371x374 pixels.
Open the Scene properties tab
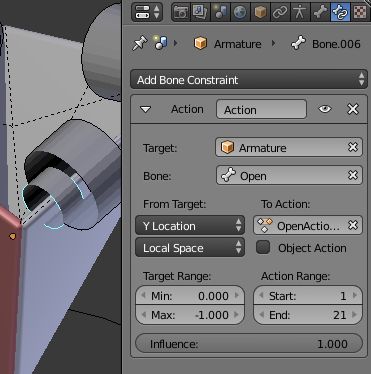(x=220, y=12)
